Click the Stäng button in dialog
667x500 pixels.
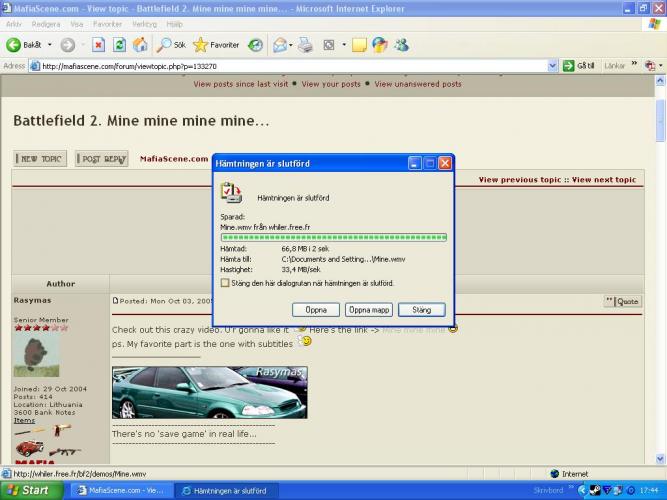pos(421,310)
